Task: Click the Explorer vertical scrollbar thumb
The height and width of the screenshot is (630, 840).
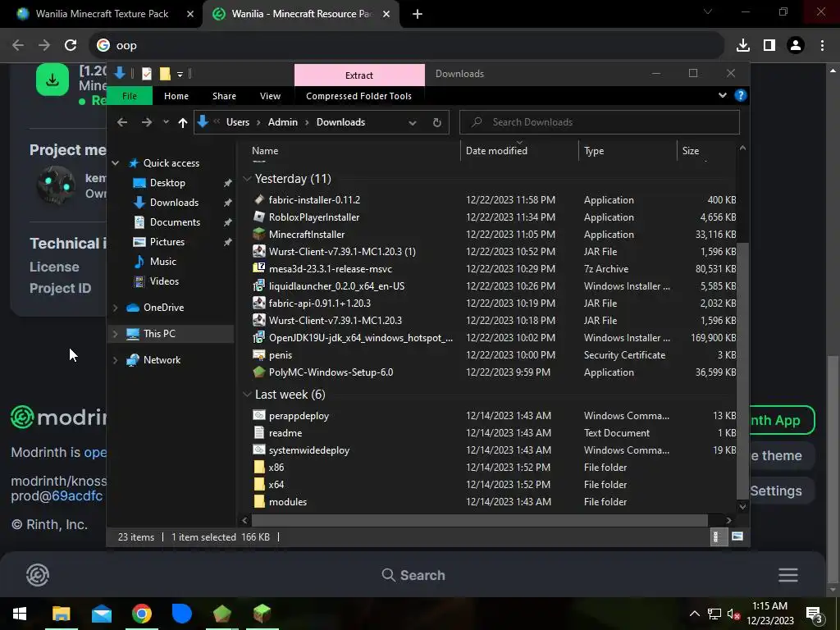Action: [x=742, y=370]
